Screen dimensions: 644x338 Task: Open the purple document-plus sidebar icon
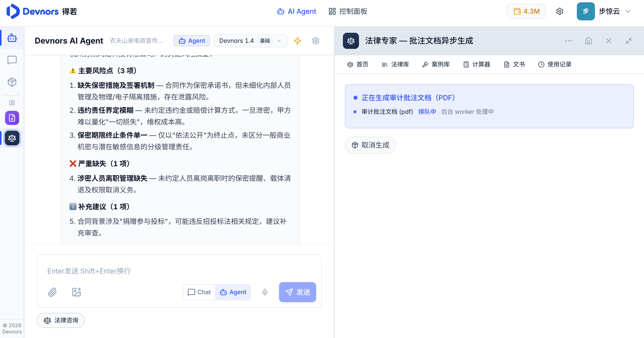click(x=12, y=118)
